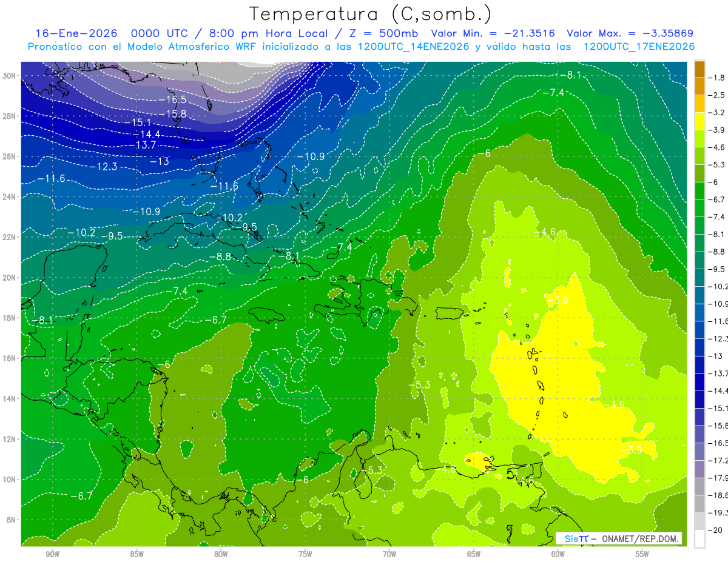Pick the yellow swatch between -3.2 and -3.9
This screenshot has height=562, width=728.
click(x=699, y=121)
